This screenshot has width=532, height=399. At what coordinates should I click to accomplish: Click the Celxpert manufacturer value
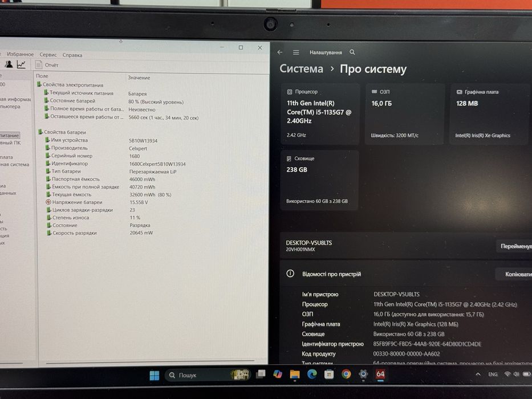coord(138,148)
